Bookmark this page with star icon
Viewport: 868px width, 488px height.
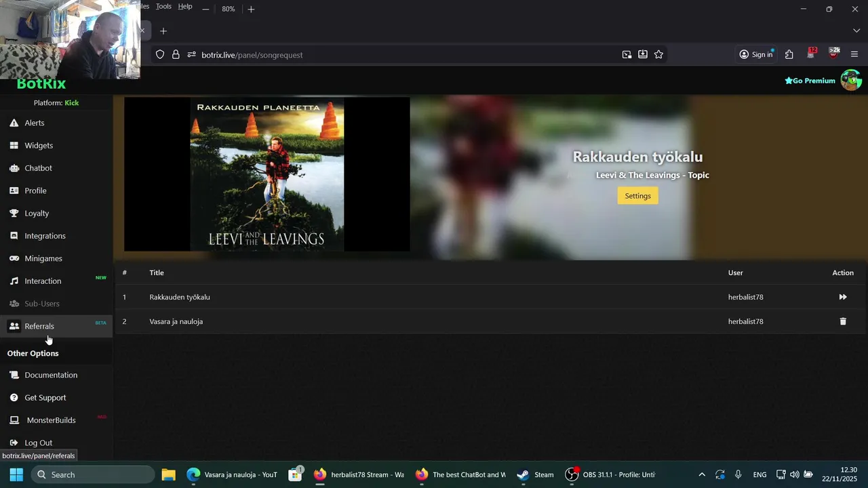(x=658, y=54)
